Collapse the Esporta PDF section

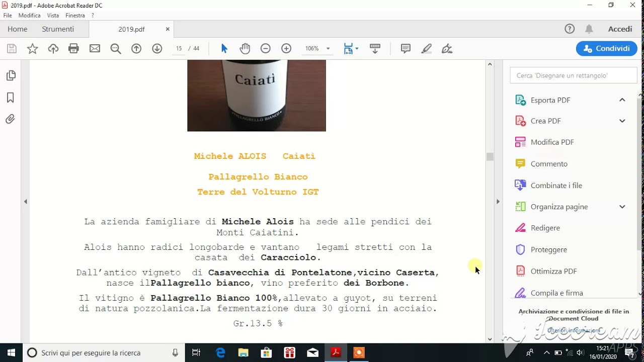click(622, 100)
